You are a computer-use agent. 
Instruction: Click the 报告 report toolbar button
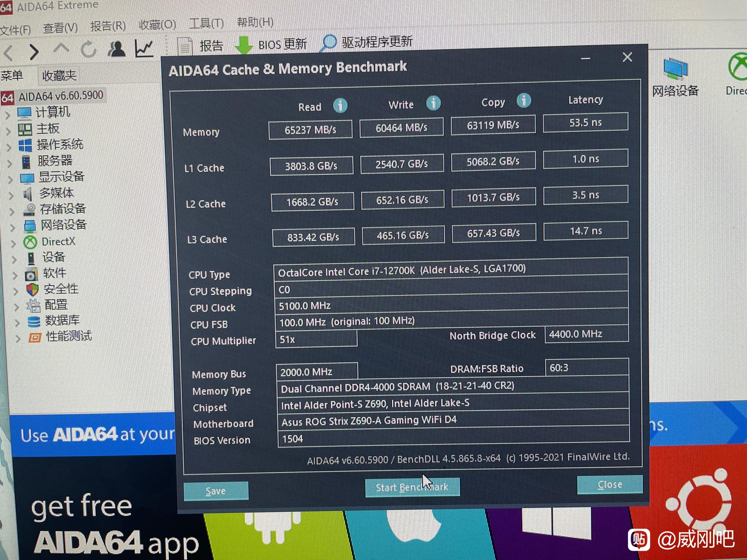coord(200,46)
